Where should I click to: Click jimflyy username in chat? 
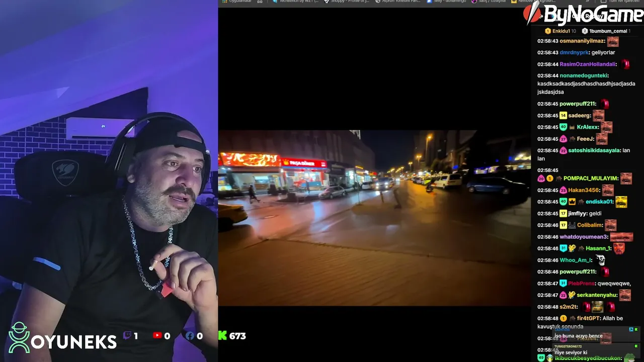(x=577, y=214)
